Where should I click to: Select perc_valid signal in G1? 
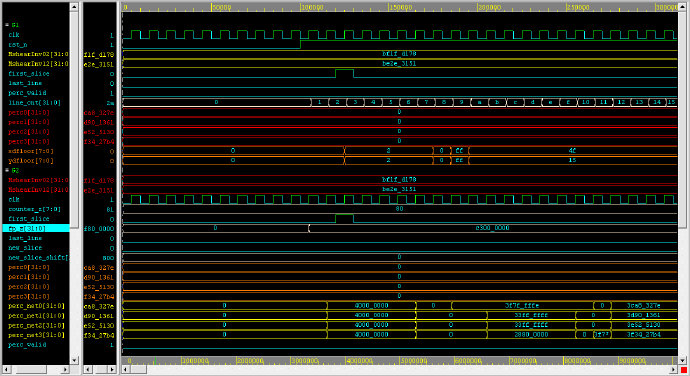27,93
